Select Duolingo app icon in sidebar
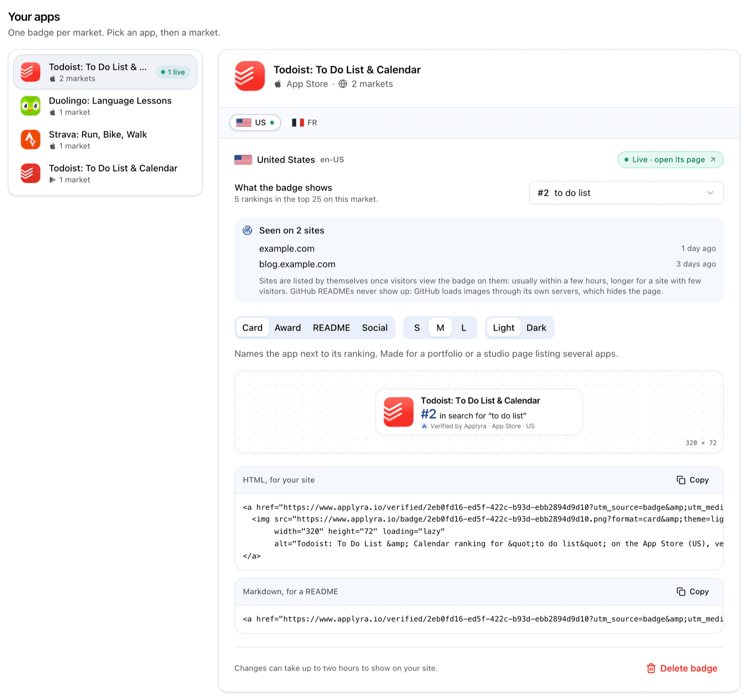 coord(31,106)
